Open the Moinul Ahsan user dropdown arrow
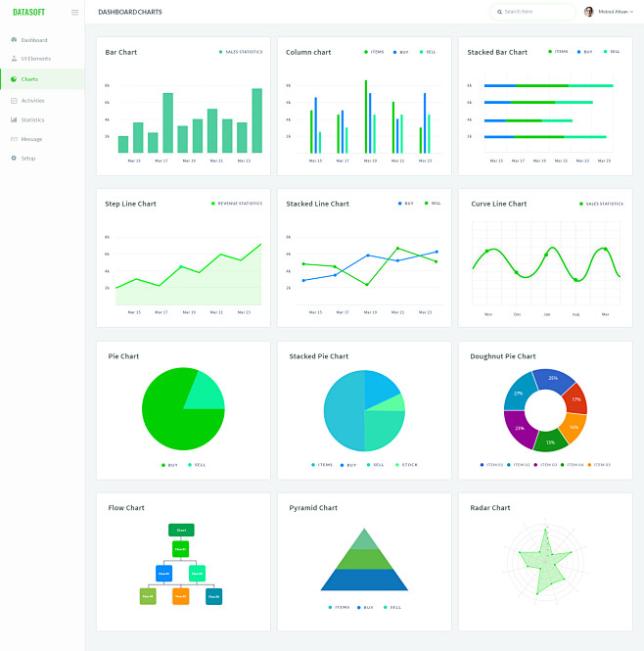This screenshot has height=651, width=644. pyautogui.click(x=632, y=12)
